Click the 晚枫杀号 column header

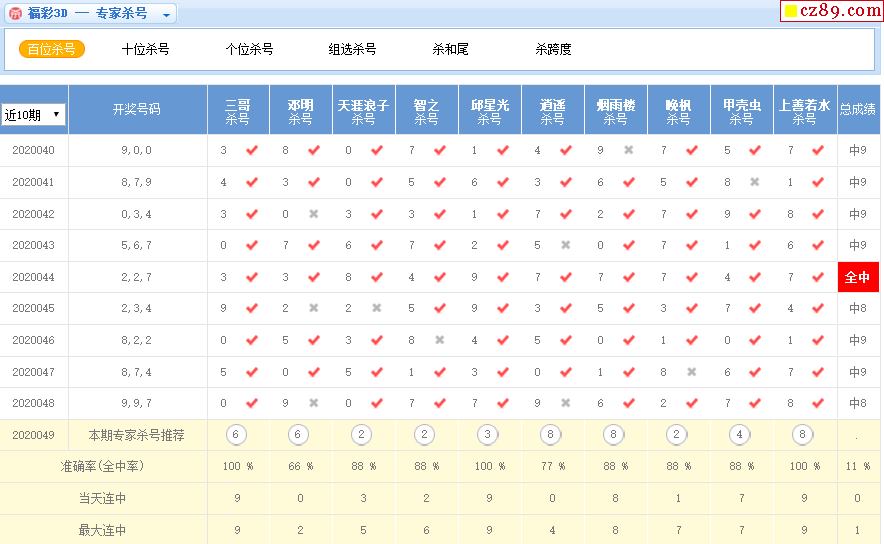click(x=679, y=110)
